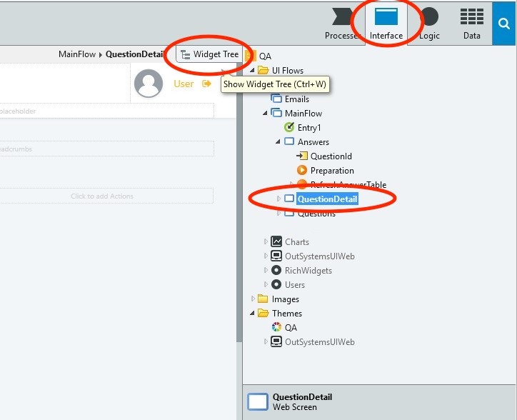Viewport: 517px width, 420px height.
Task: Select the MainFlow flow icon
Action: pos(276,113)
